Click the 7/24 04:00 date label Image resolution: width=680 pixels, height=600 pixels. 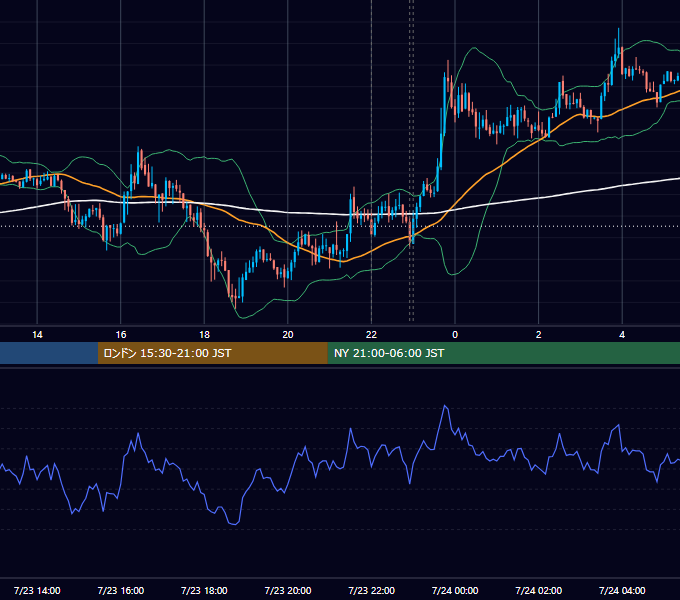pos(622,590)
